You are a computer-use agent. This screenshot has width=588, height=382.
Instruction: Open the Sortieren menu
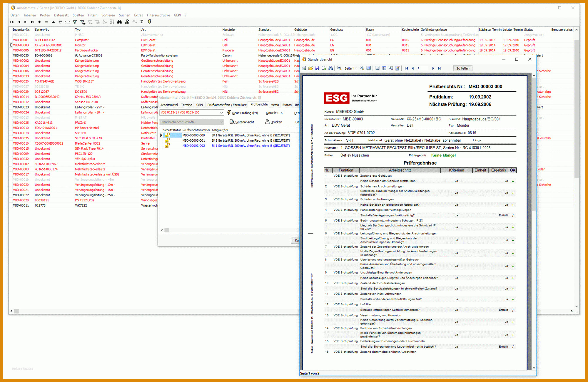coord(108,15)
